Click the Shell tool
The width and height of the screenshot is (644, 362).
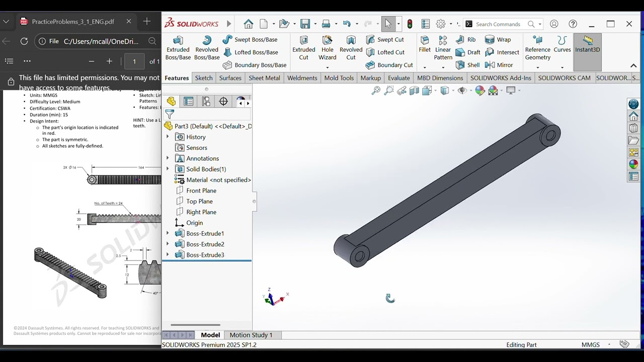point(467,65)
